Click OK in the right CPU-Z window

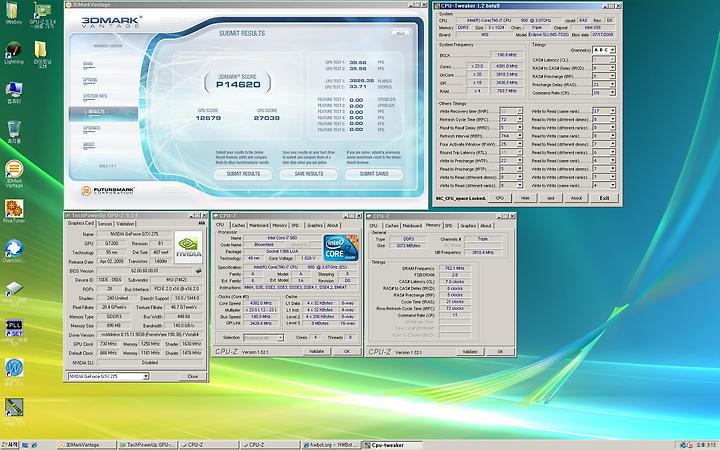500,351
